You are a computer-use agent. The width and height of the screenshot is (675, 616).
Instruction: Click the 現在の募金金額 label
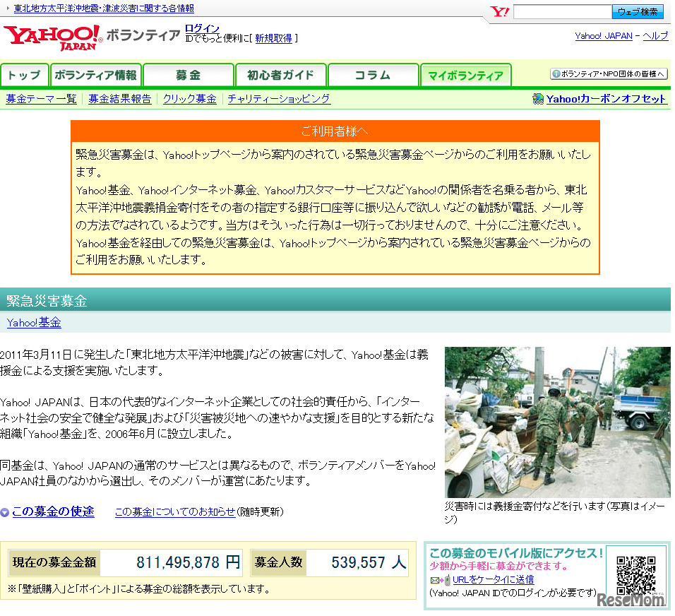click(x=54, y=562)
